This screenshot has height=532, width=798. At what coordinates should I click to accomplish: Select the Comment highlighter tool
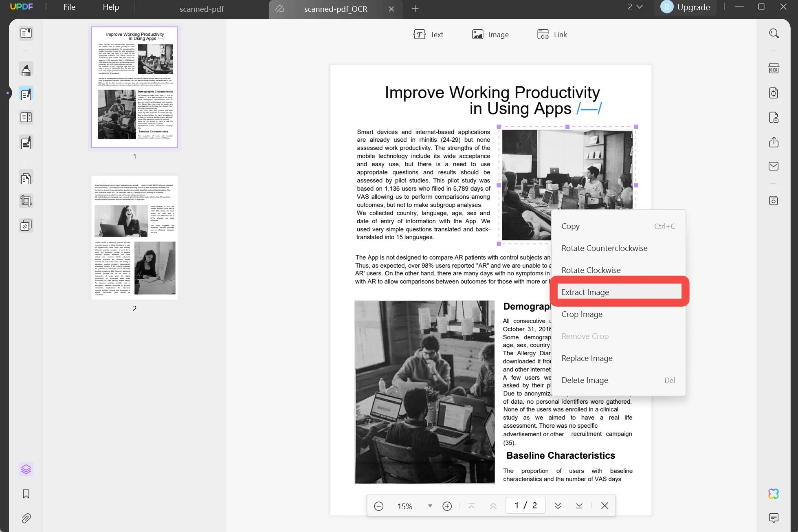click(x=26, y=70)
